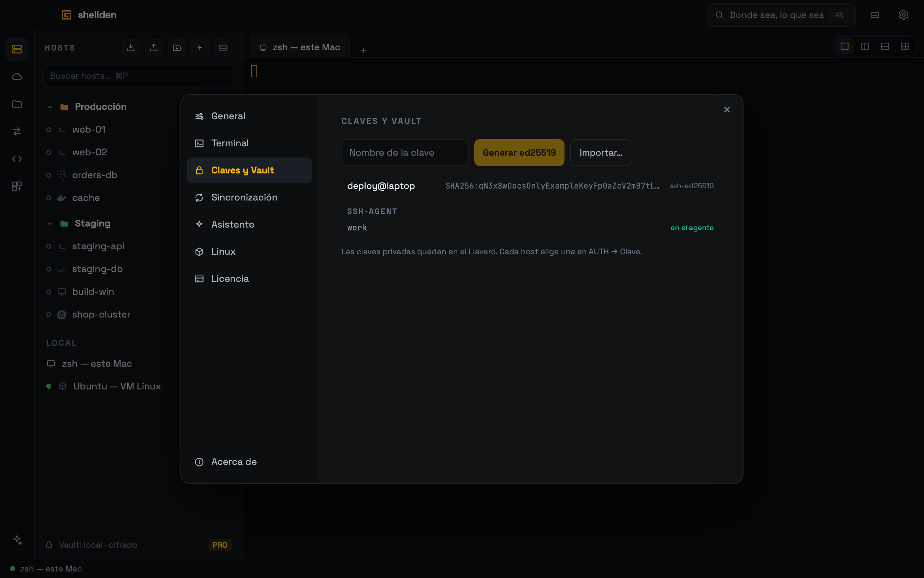Viewport: 924px width, 578px height.
Task: Open the Licencia settings section
Action: 249,279
